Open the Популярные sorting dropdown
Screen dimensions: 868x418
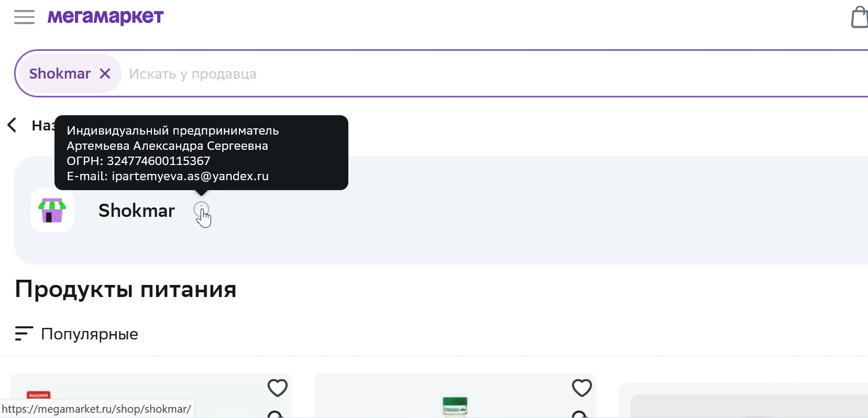[76, 334]
